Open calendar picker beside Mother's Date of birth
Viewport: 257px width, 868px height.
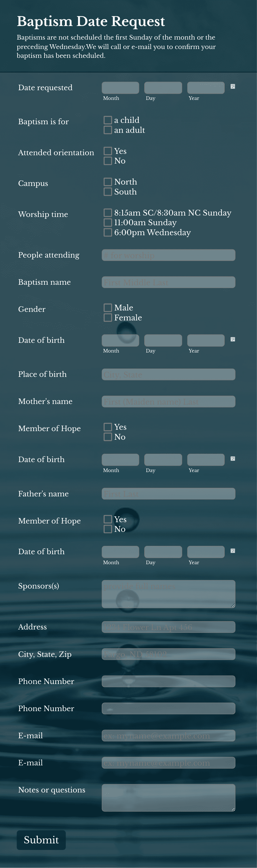[x=232, y=458]
